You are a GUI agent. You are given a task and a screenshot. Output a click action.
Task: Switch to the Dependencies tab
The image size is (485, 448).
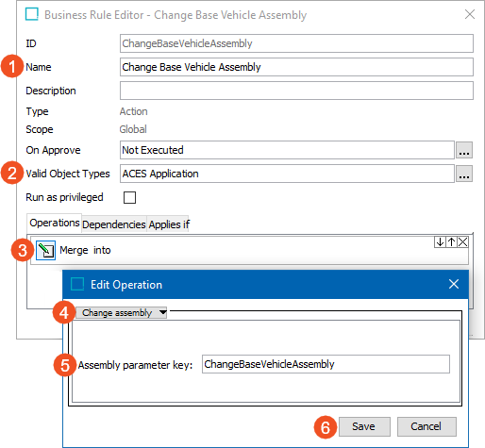[114, 224]
